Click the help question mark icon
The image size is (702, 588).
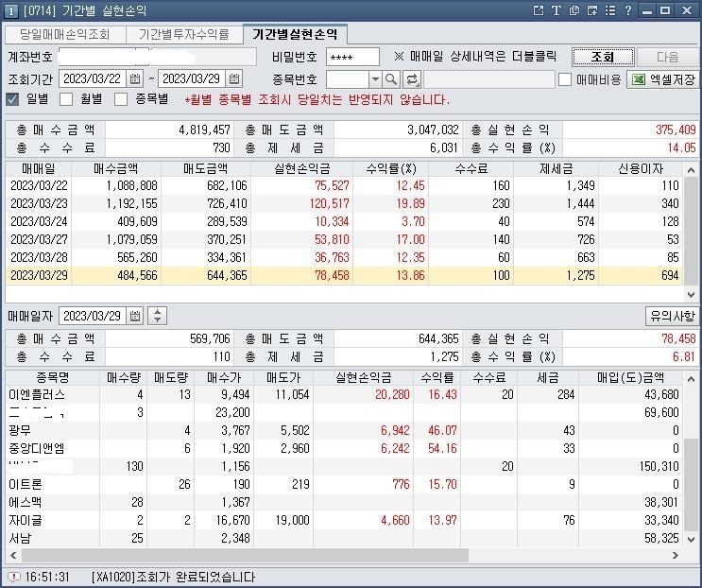point(628,9)
